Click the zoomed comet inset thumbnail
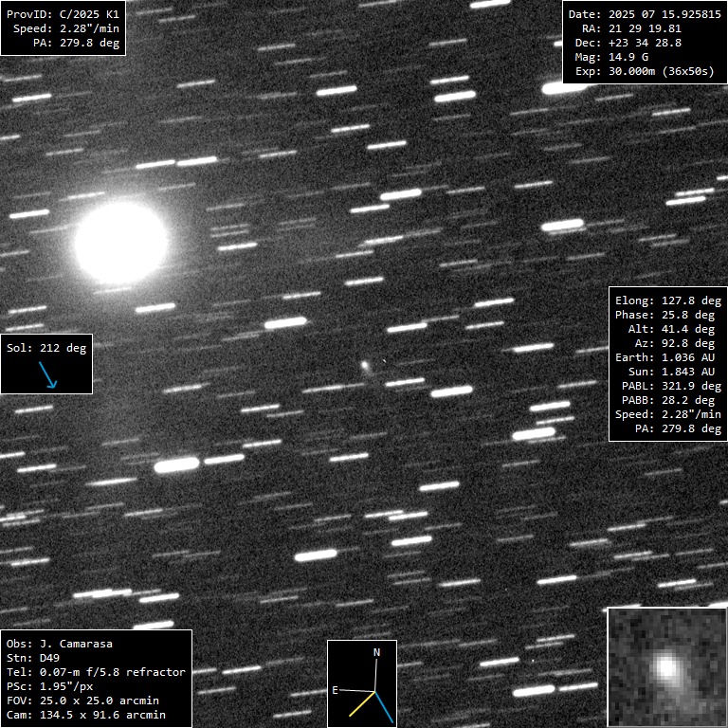728x728 pixels. click(x=667, y=667)
